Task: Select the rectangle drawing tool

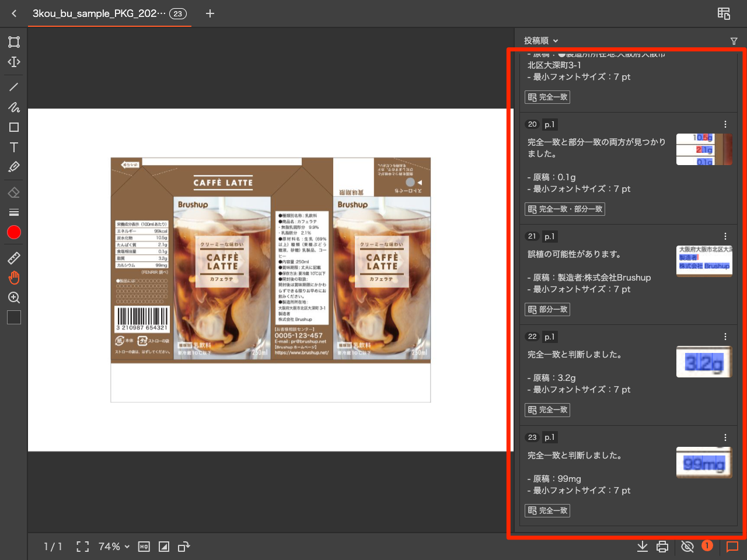Action: pos(13,127)
